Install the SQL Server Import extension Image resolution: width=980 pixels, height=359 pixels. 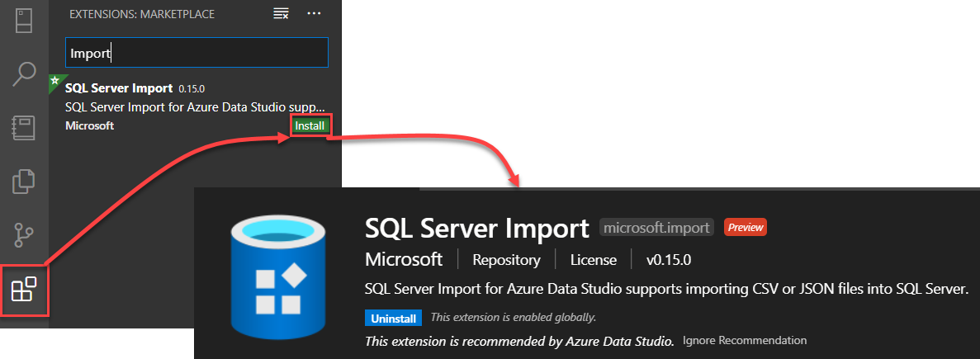coord(310,125)
